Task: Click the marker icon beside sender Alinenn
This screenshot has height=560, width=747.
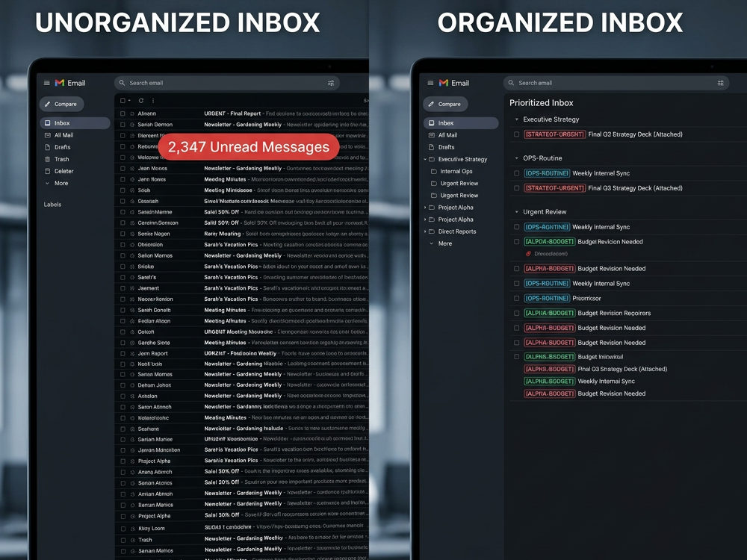Action: click(x=132, y=113)
